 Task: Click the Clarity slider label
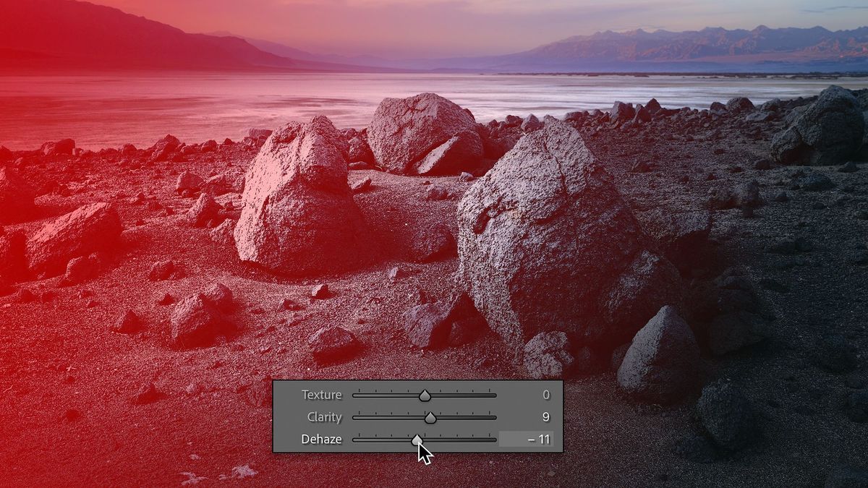coord(325,417)
